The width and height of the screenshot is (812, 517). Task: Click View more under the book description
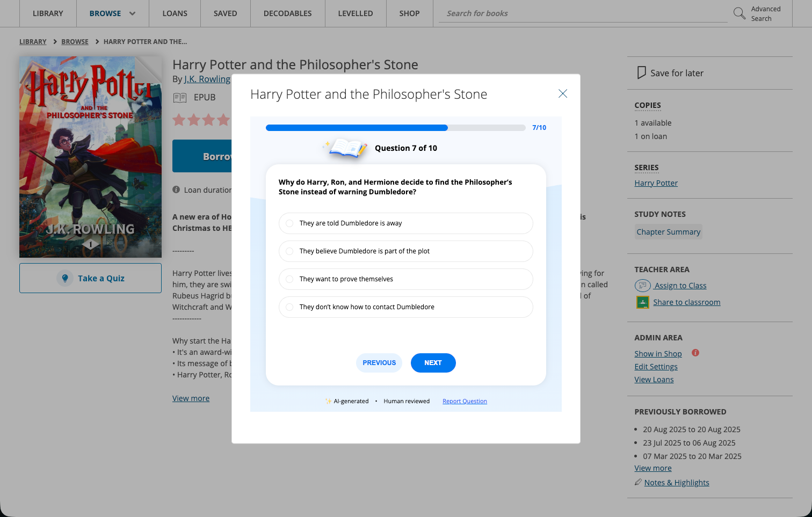coord(191,398)
